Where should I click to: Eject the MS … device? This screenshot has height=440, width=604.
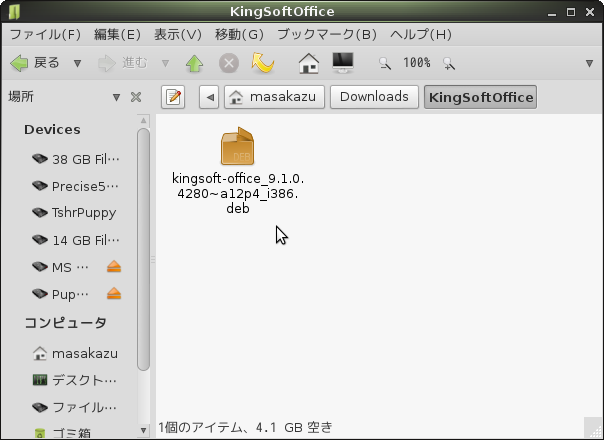point(114,267)
